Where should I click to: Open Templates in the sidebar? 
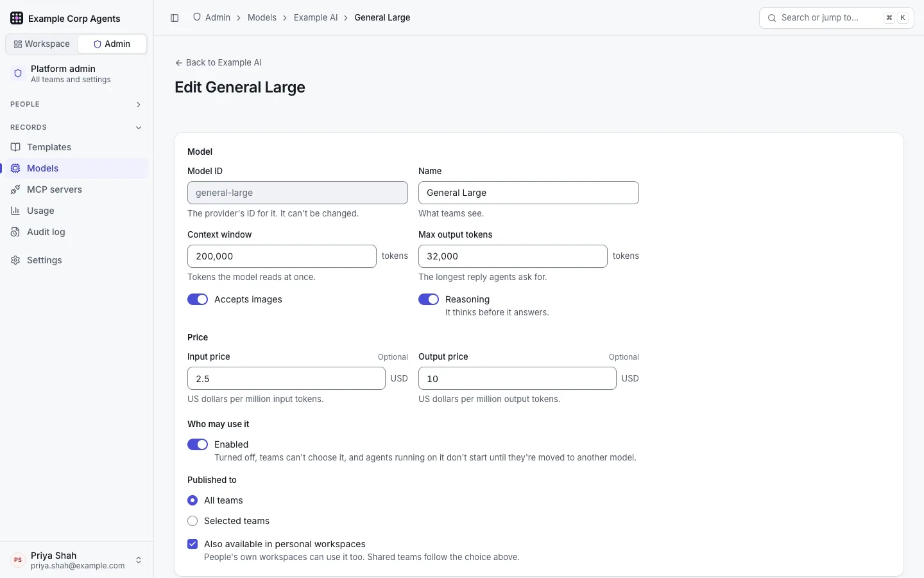click(x=76, y=147)
